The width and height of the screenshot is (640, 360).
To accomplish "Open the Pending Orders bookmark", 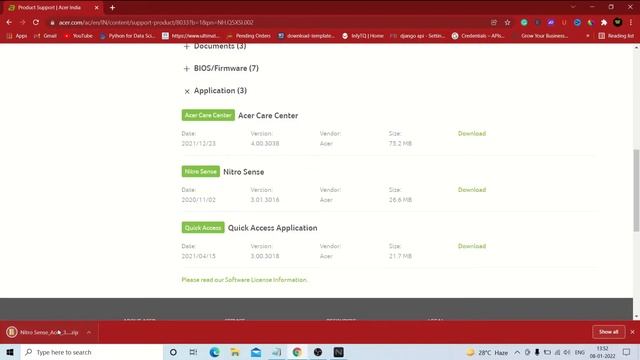I will (x=249, y=36).
